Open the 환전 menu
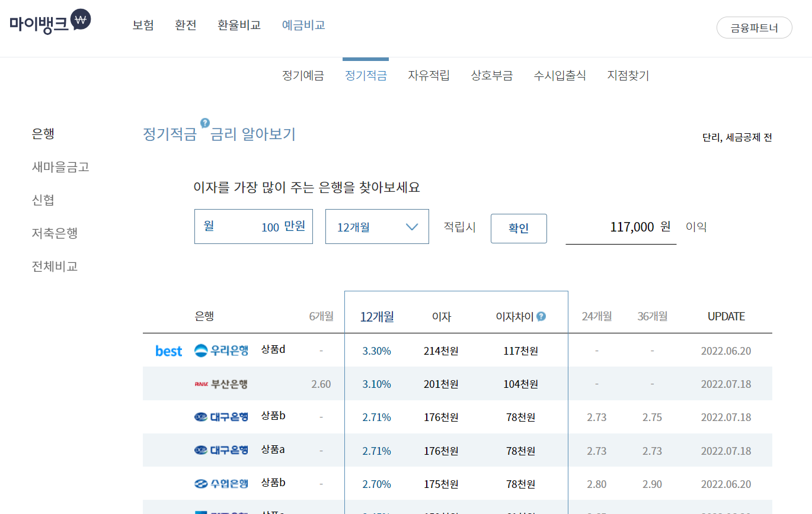812x514 pixels. click(186, 25)
